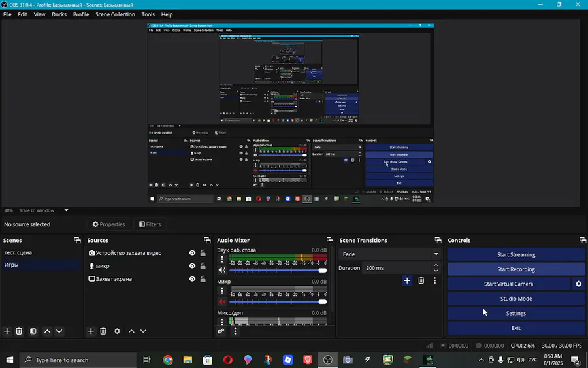588x368 pixels.
Task: Open source properties gear in Sources panel
Action: pyautogui.click(x=117, y=331)
